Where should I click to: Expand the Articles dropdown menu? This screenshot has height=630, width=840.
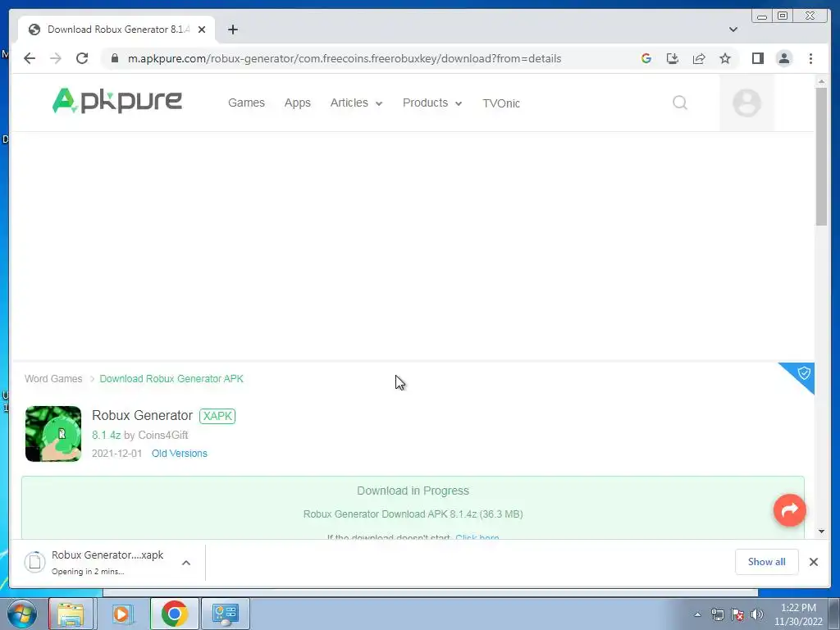coord(356,103)
